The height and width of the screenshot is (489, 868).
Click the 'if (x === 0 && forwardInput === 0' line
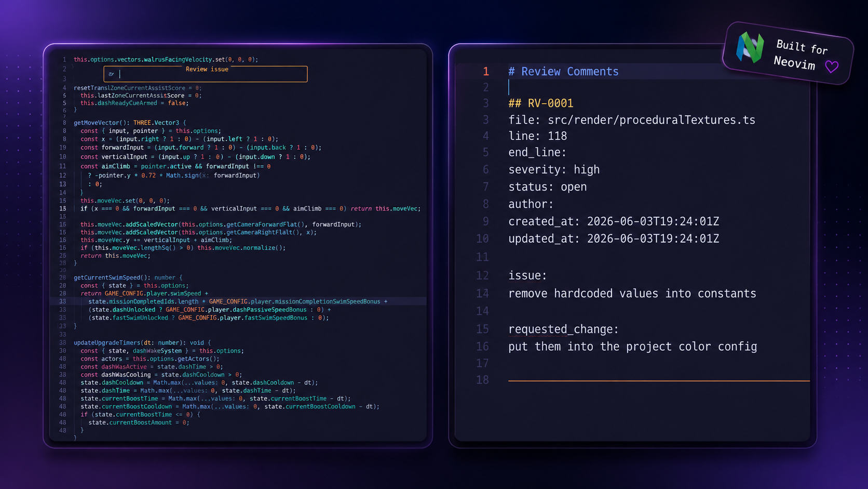250,209
